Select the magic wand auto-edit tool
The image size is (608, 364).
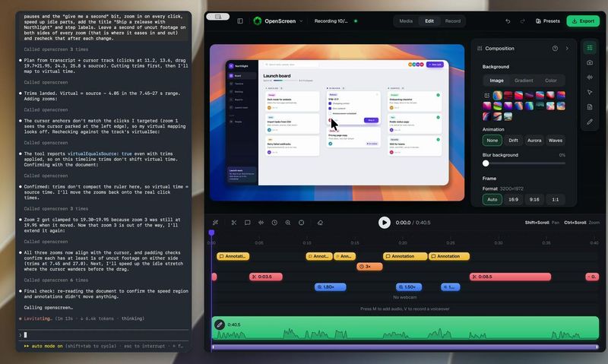click(216, 223)
